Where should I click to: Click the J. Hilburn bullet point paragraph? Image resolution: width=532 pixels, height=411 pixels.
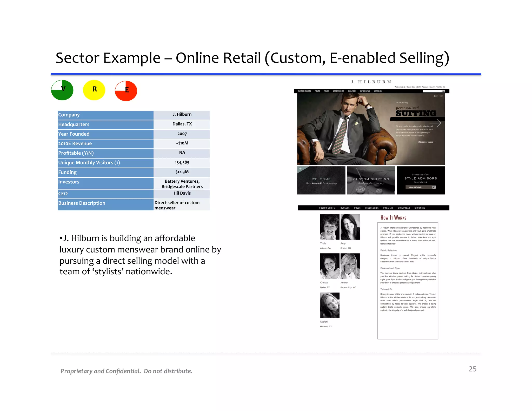140,255
